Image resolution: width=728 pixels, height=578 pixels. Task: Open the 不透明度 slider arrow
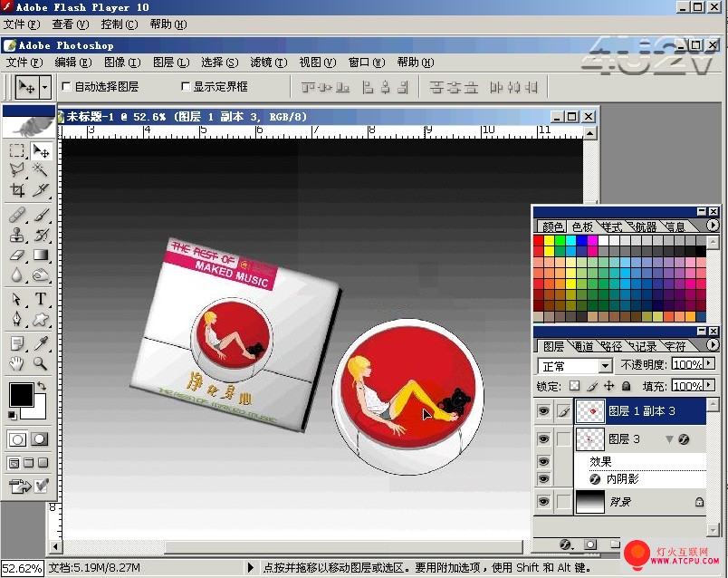tap(709, 363)
